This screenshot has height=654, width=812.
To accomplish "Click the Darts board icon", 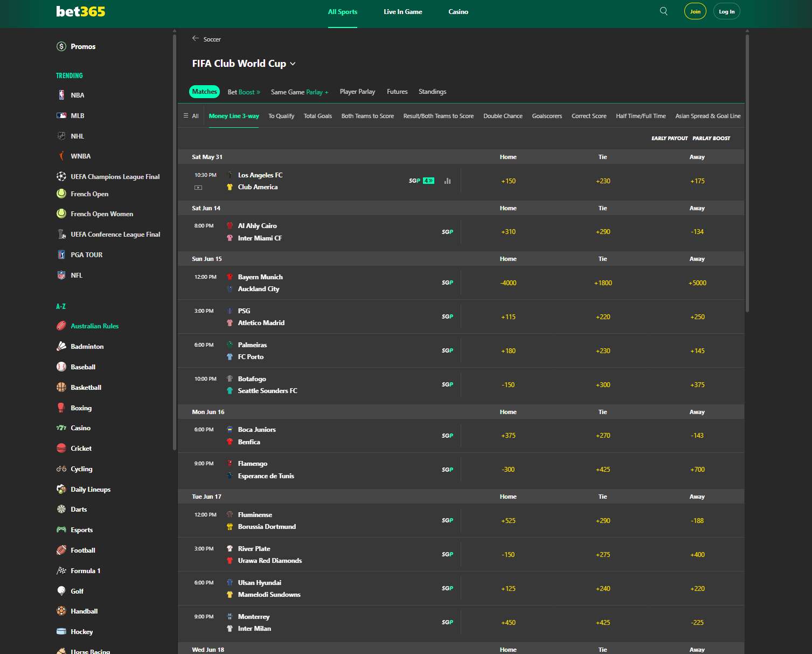I will 61,509.
